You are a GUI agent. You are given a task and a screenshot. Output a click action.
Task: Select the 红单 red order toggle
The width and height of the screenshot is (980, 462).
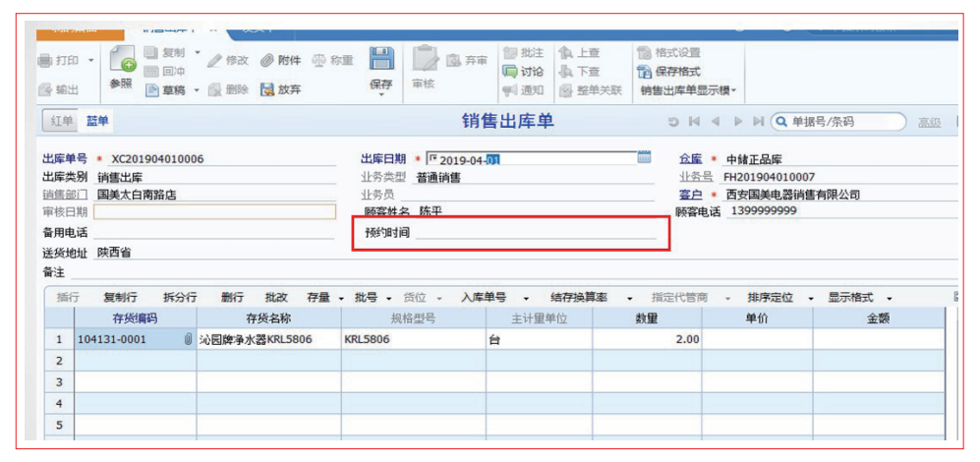click(61, 121)
